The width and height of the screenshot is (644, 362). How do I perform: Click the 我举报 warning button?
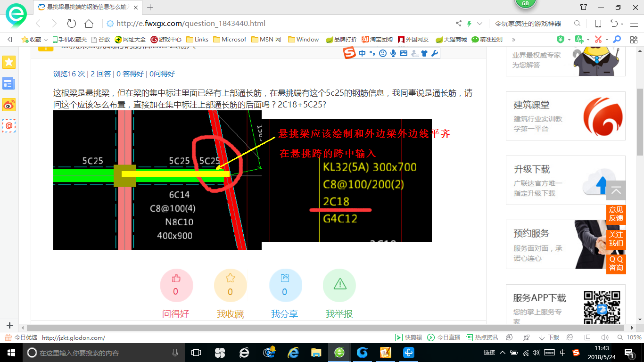point(339,285)
